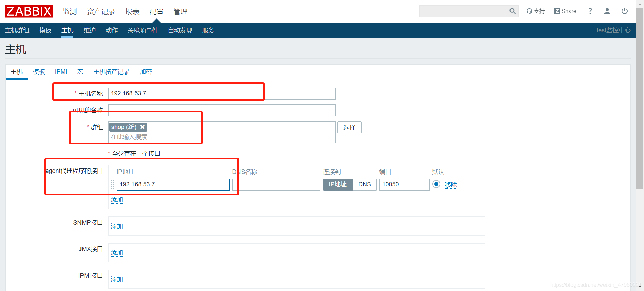Switch connection to IP地址
644x291 pixels.
pos(338,184)
